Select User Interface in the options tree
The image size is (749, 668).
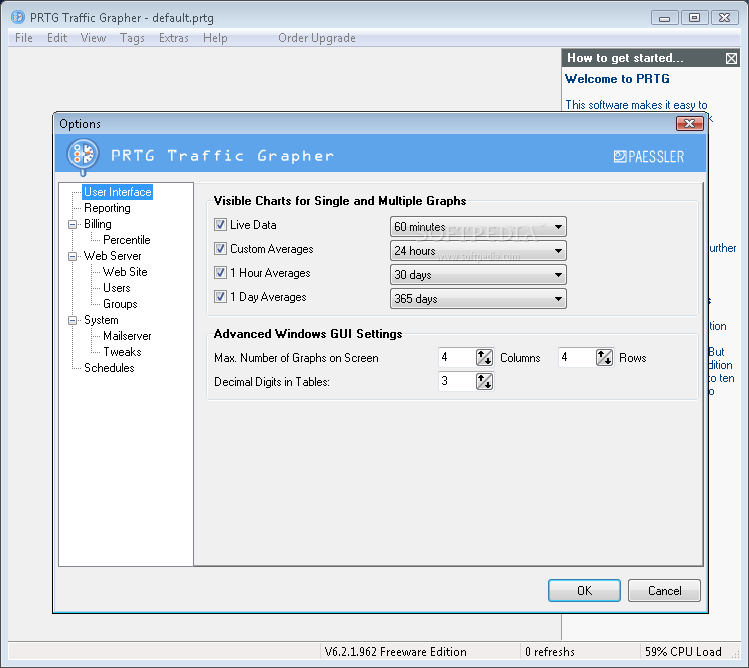[118, 192]
